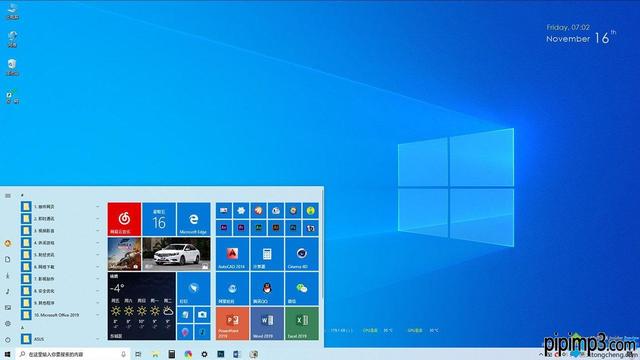Open Settings gear in Start menu rail

[8, 323]
